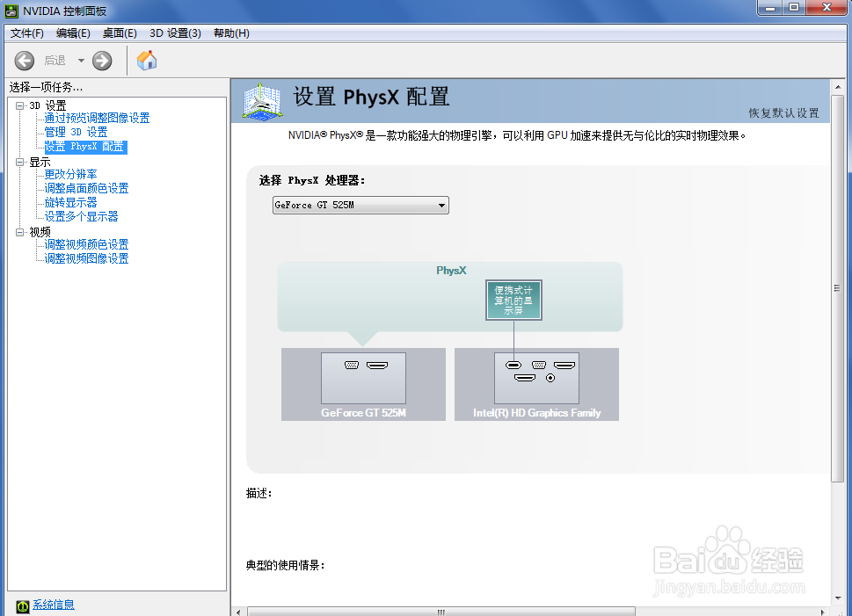Click the Intel(R) HD Graphics Family card graphic
The width and height of the screenshot is (852, 616).
pyautogui.click(x=536, y=384)
